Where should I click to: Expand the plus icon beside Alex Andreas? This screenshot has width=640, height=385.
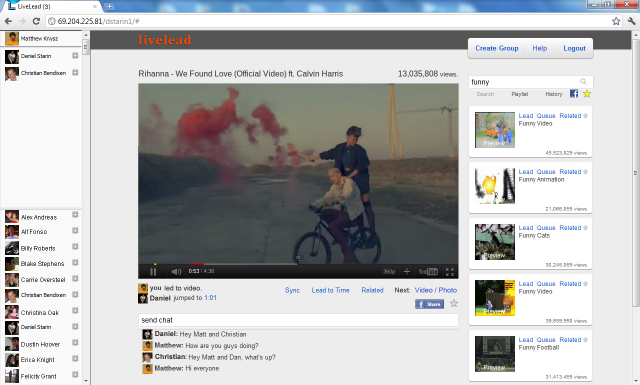75,215
